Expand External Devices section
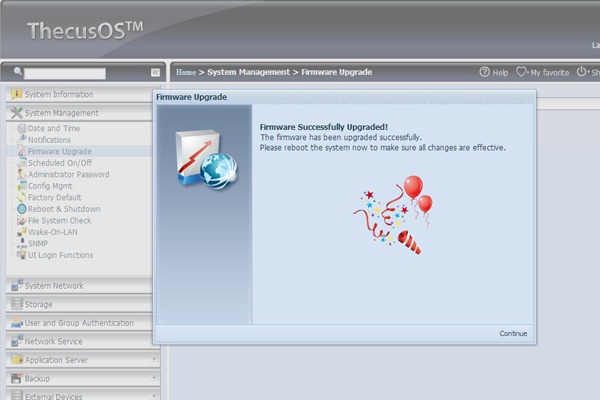 pyautogui.click(x=83, y=395)
